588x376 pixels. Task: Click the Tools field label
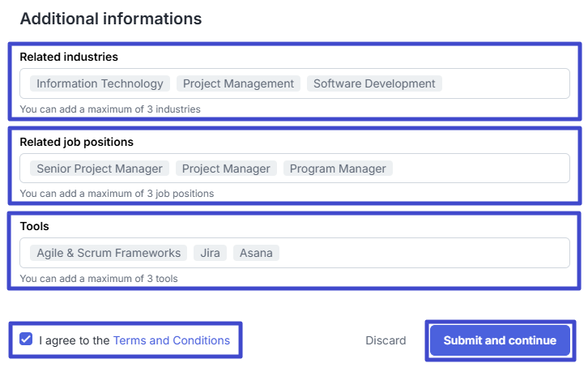(34, 226)
